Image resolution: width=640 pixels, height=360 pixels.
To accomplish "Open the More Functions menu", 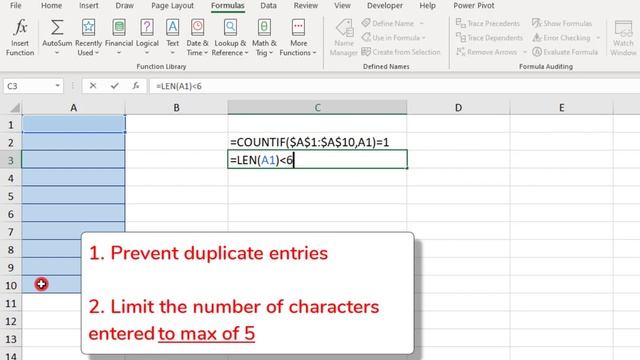I will pos(298,38).
